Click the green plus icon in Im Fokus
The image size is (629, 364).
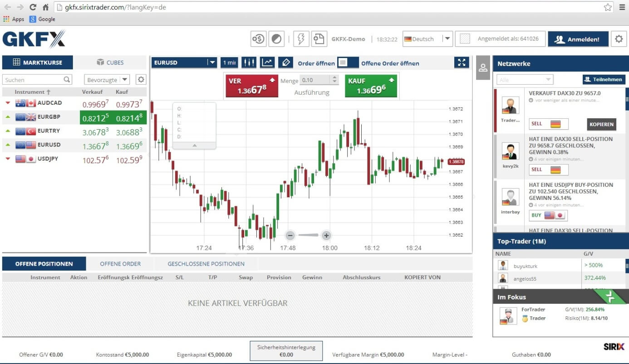click(x=610, y=297)
